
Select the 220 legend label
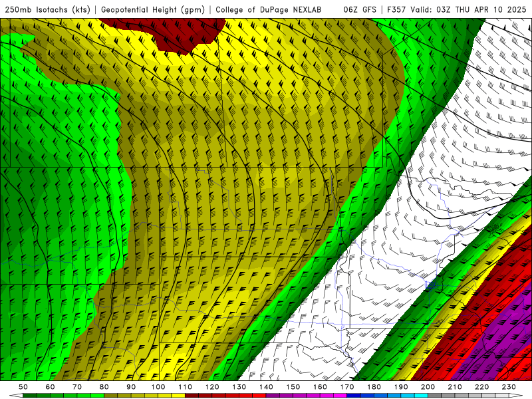(482, 387)
